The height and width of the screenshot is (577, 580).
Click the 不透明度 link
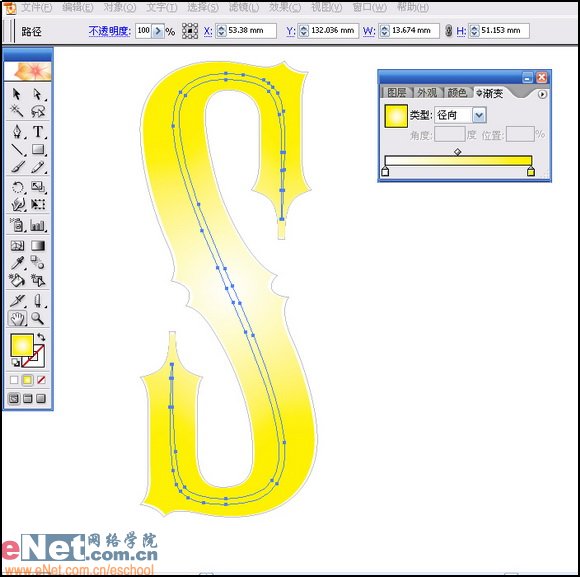(109, 31)
